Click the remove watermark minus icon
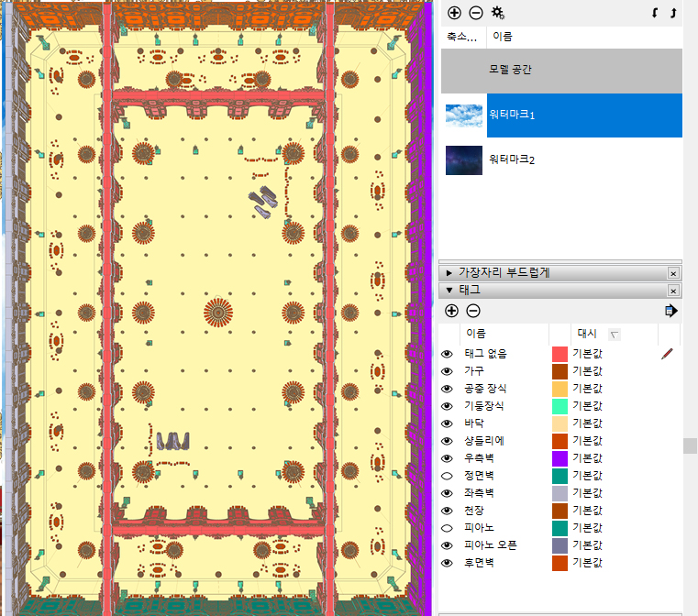This screenshot has height=616, width=698. click(476, 13)
